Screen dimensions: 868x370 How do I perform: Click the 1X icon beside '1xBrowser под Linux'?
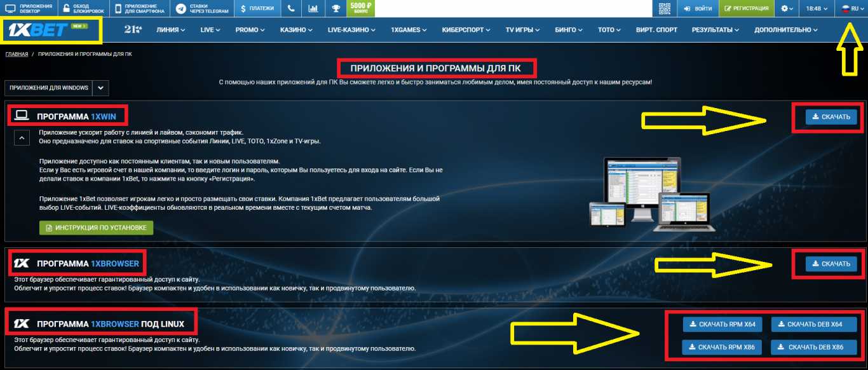coord(22,324)
